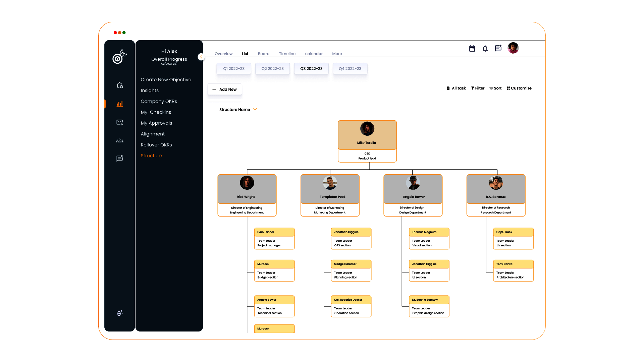
Task: Open Create New Objective link
Action: pos(166,80)
